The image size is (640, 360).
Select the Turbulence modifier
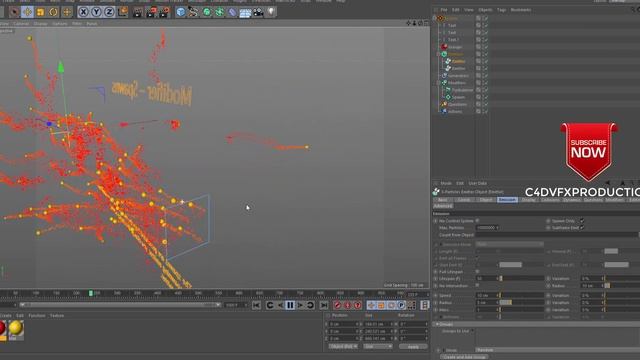[x=462, y=90]
